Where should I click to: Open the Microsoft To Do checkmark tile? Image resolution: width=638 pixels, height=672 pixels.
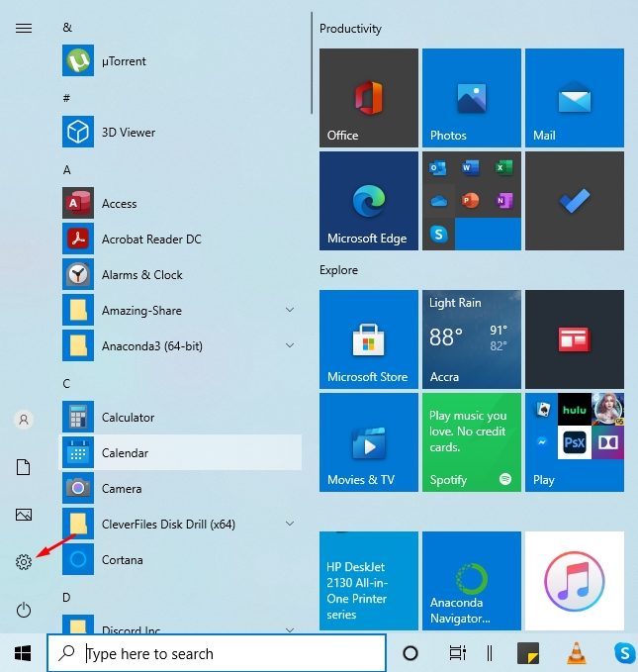pos(575,201)
